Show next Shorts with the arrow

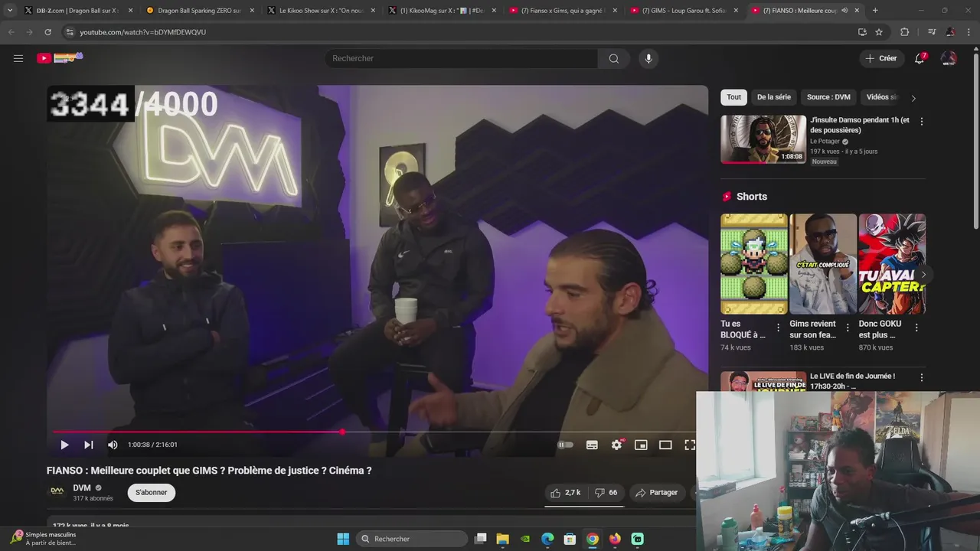tap(923, 275)
